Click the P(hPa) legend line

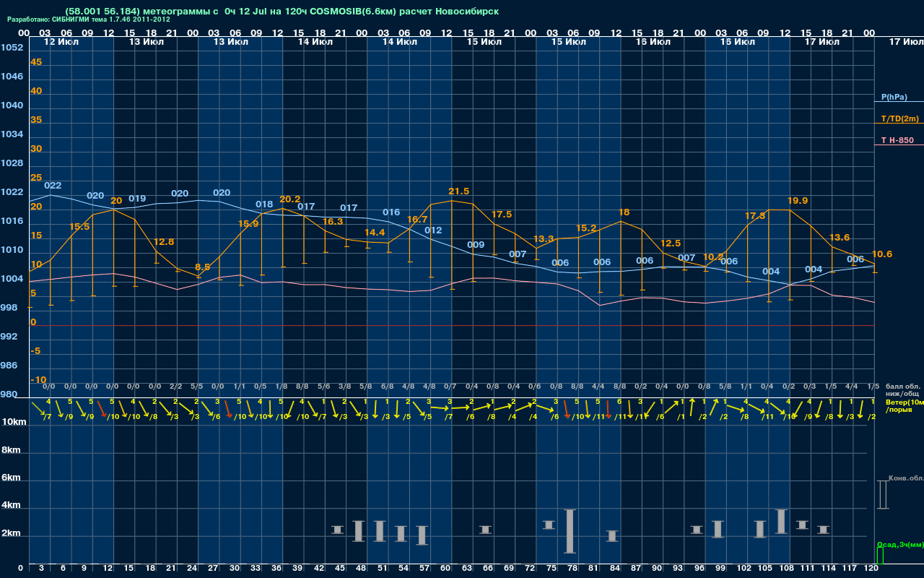click(x=899, y=101)
